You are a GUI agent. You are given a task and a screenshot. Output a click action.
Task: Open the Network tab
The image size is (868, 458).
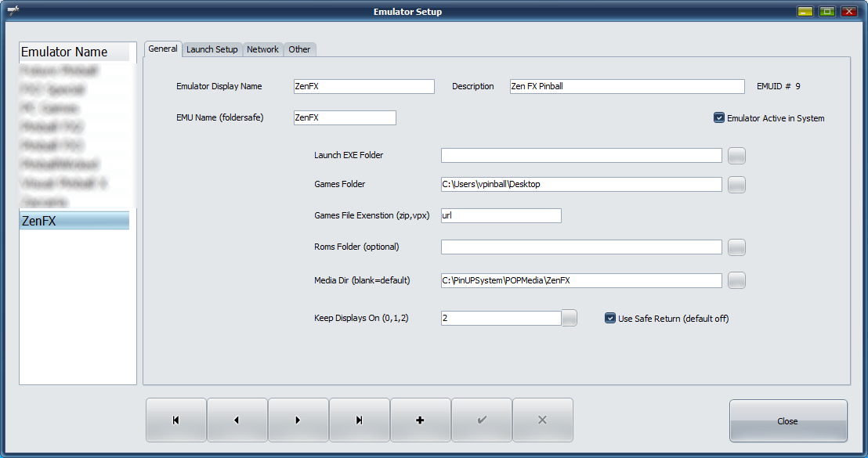[x=262, y=49]
